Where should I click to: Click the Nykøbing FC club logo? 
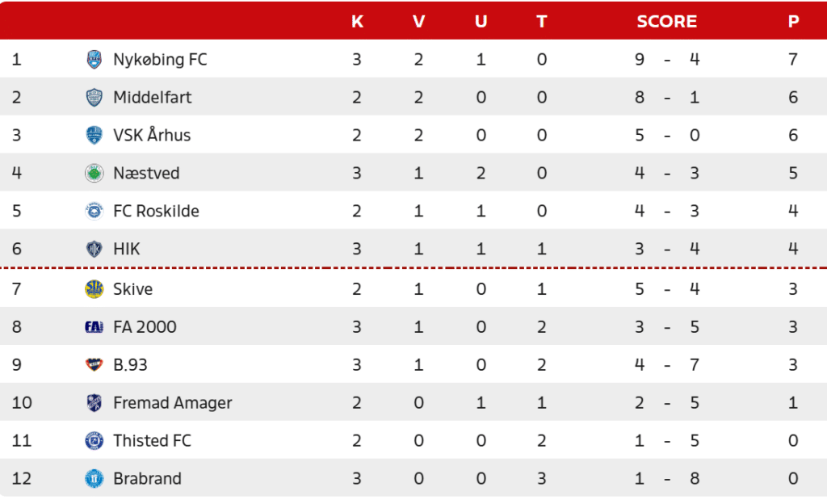94,59
